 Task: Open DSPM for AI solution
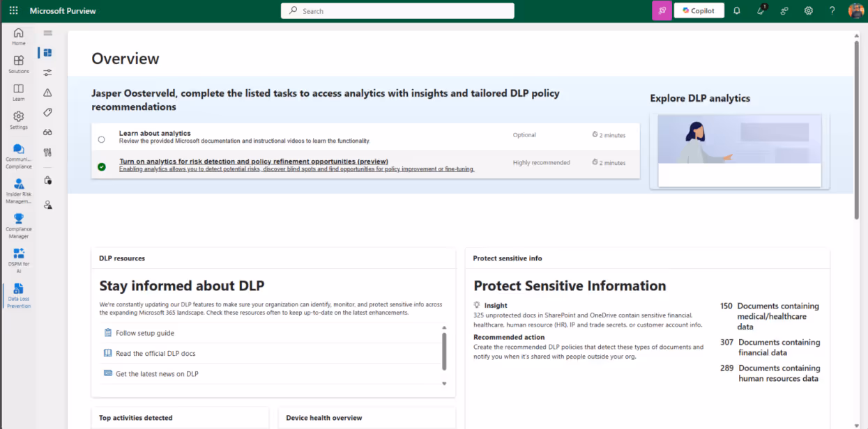[19, 260]
